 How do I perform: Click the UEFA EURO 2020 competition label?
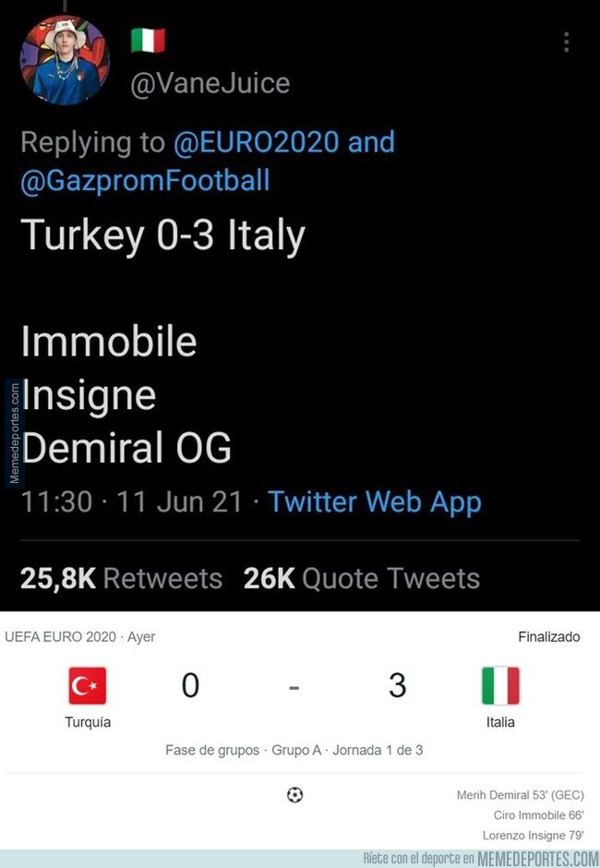pyautogui.click(x=60, y=637)
